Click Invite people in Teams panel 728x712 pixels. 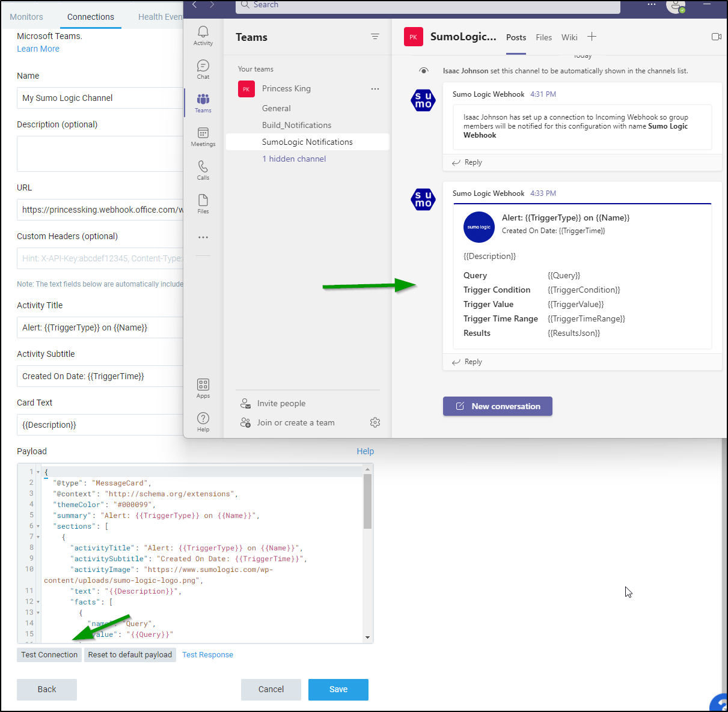click(x=273, y=403)
